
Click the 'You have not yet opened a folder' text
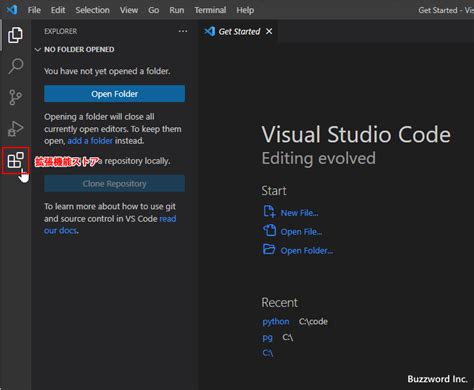pyautogui.click(x=107, y=71)
